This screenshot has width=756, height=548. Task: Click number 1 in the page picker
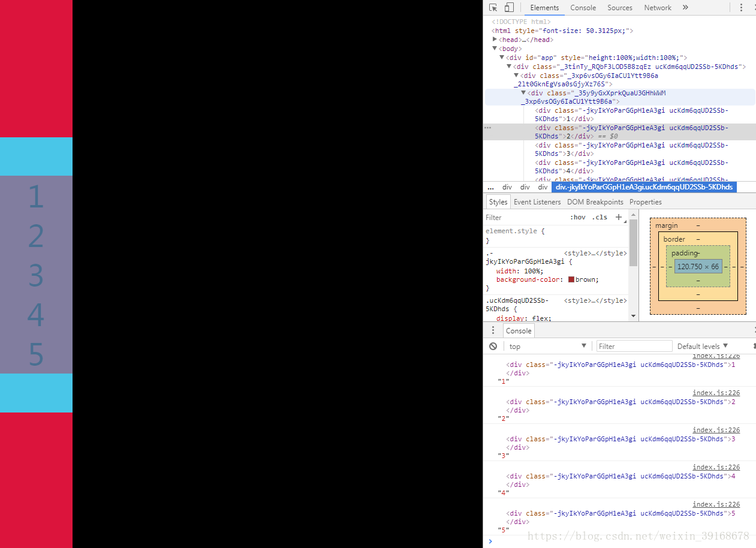coord(36,197)
